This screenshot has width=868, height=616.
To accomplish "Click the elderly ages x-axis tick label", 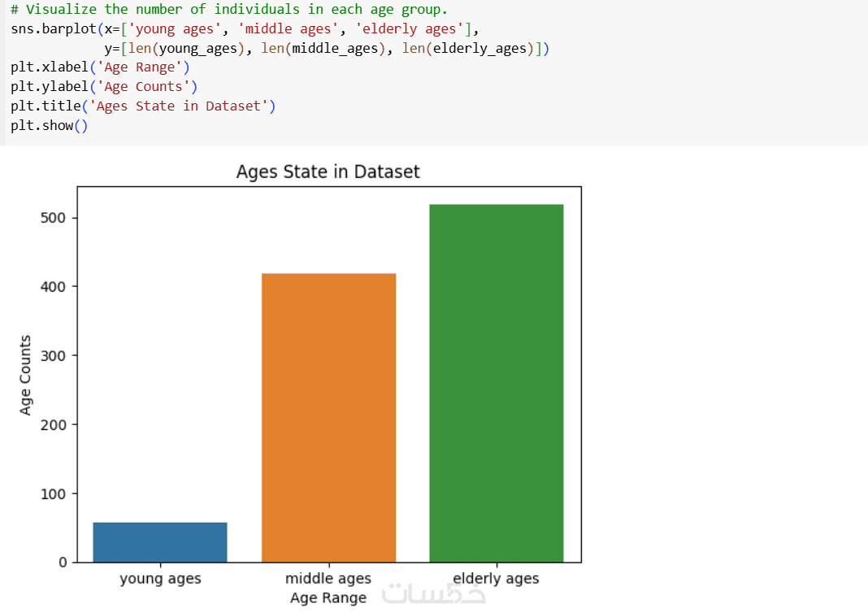I will click(496, 579).
